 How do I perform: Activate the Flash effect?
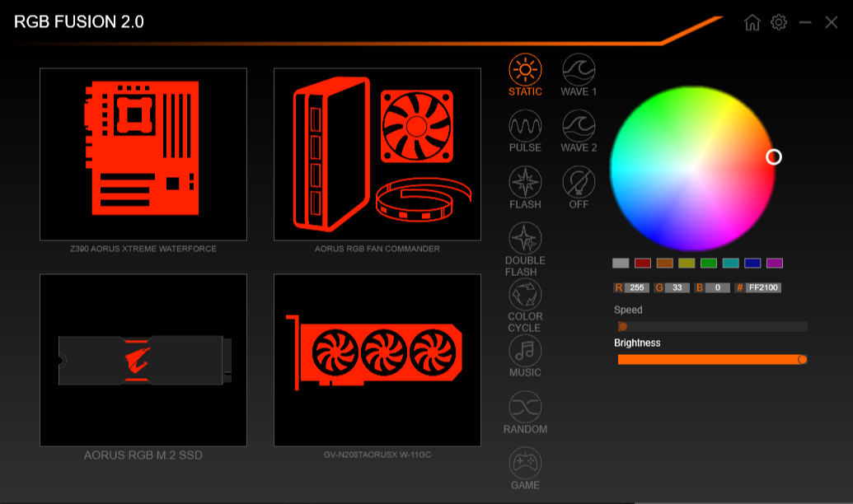tap(525, 186)
